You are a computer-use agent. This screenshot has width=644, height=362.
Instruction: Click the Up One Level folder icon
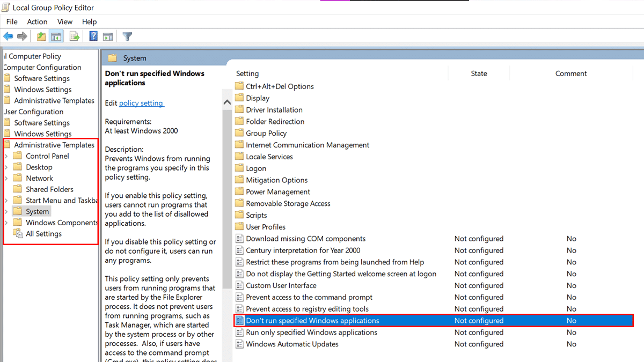(41, 36)
